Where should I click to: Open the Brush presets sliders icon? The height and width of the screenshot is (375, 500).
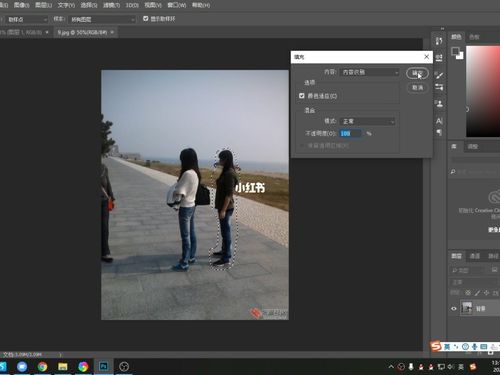(439, 87)
